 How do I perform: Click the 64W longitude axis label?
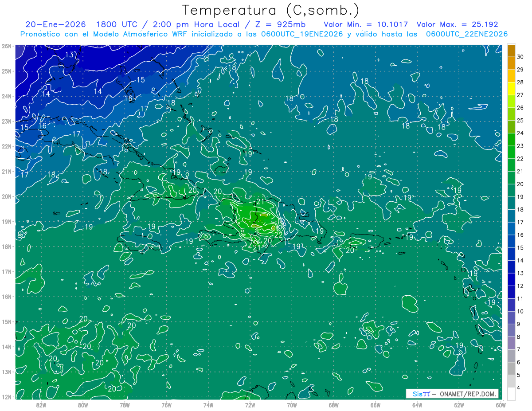[x=417, y=405]
